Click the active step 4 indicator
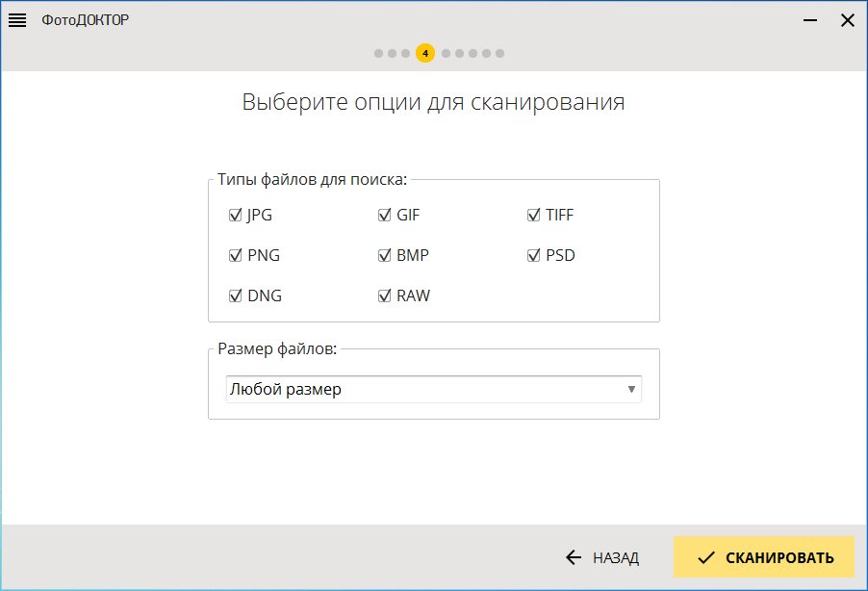This screenshot has width=868, height=591. click(x=425, y=53)
